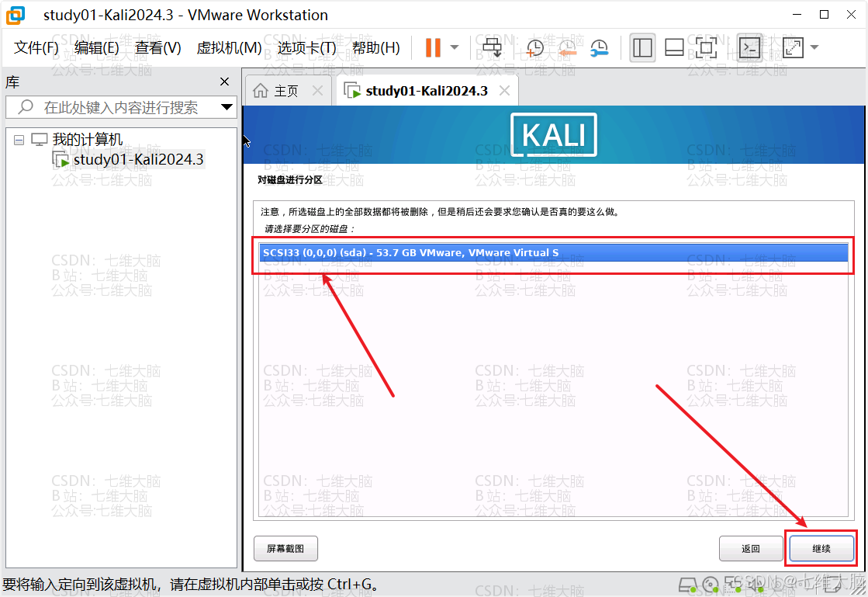The width and height of the screenshot is (868, 597).
Task: Close the study01-Kali2024.3 tab
Action: pyautogui.click(x=504, y=91)
